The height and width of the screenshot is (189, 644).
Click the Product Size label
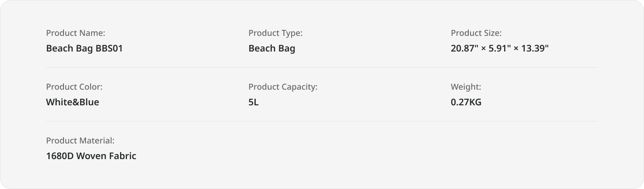click(476, 33)
